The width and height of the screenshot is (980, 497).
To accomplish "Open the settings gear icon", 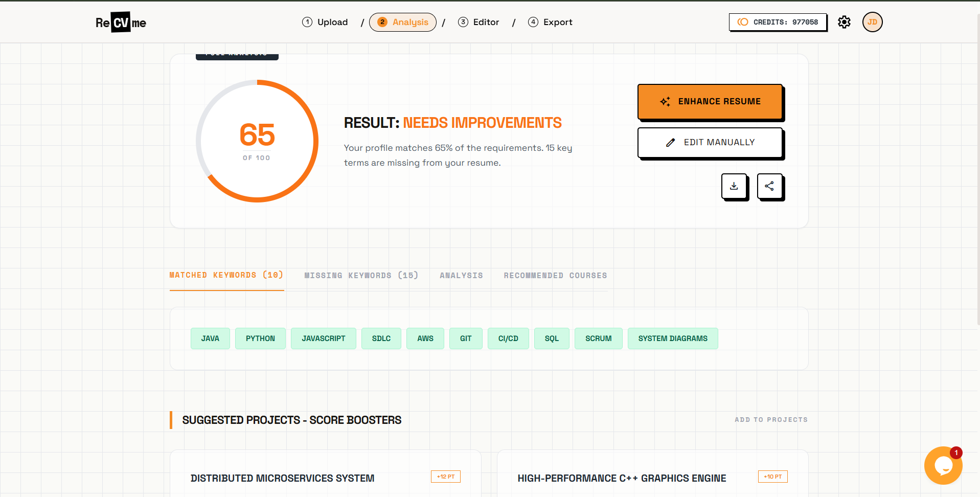I will (x=844, y=22).
